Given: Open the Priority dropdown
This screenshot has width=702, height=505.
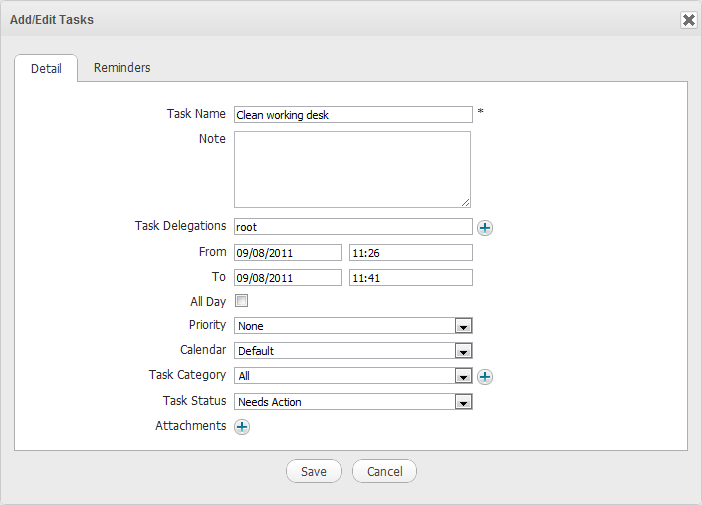Looking at the screenshot, I should [x=462, y=326].
